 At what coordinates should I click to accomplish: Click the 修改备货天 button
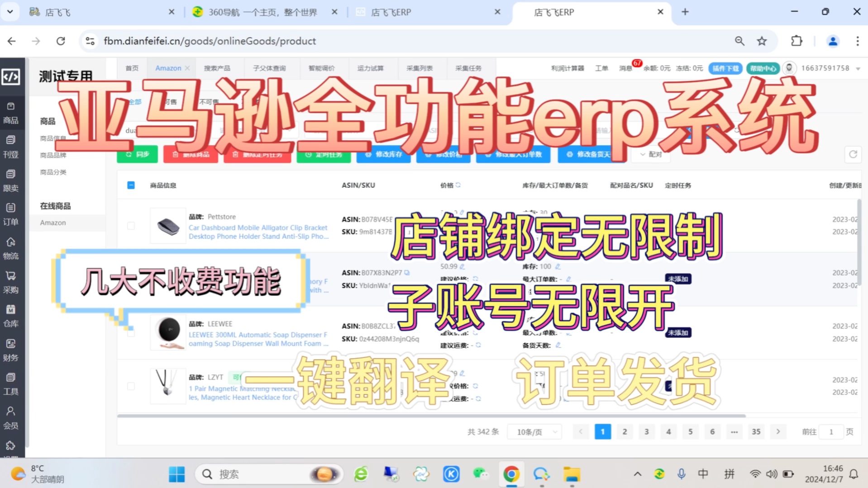tap(592, 154)
